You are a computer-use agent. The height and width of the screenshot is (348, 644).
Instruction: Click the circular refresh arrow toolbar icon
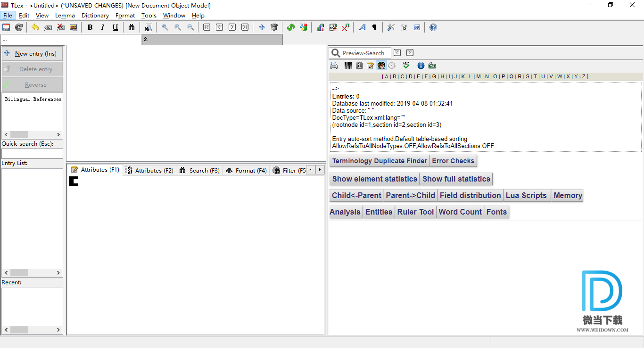pos(19,27)
